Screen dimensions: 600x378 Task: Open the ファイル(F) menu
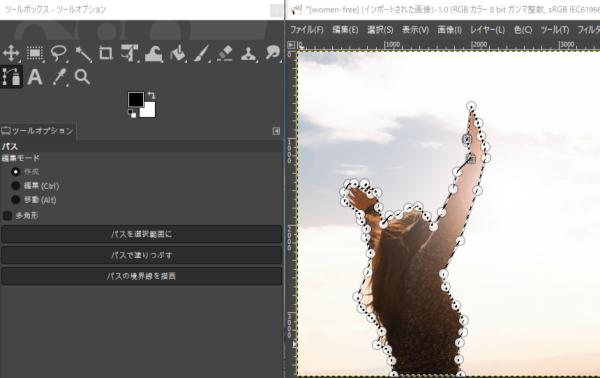[x=307, y=29]
